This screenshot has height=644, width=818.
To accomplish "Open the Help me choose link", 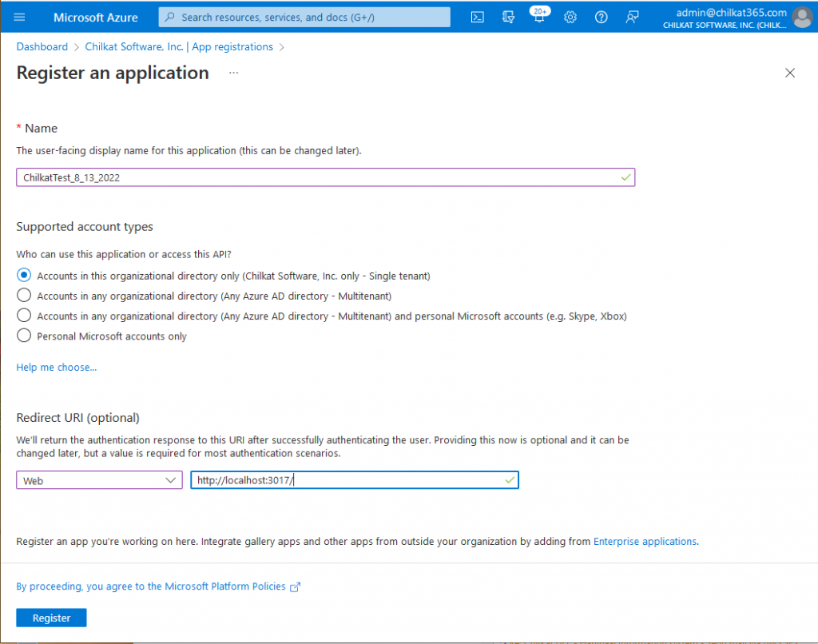I will click(56, 367).
